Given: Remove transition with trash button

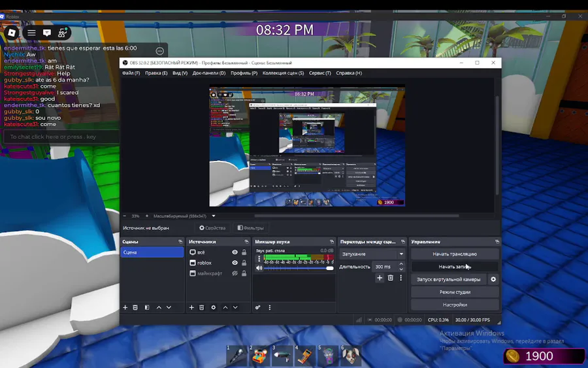Looking at the screenshot, I should pos(391,278).
